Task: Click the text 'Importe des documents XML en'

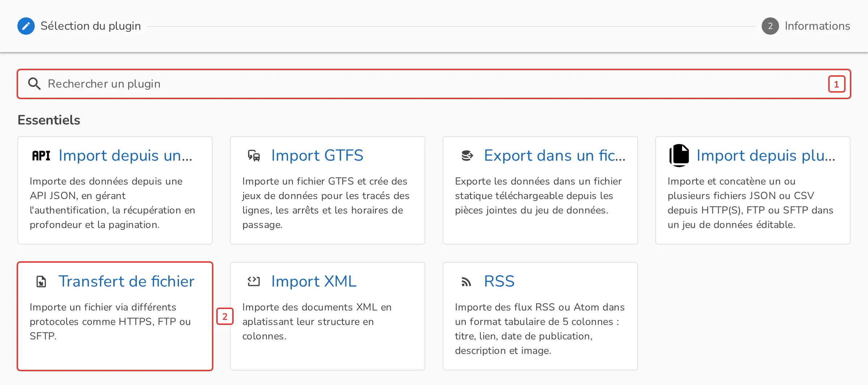Action: click(317, 307)
